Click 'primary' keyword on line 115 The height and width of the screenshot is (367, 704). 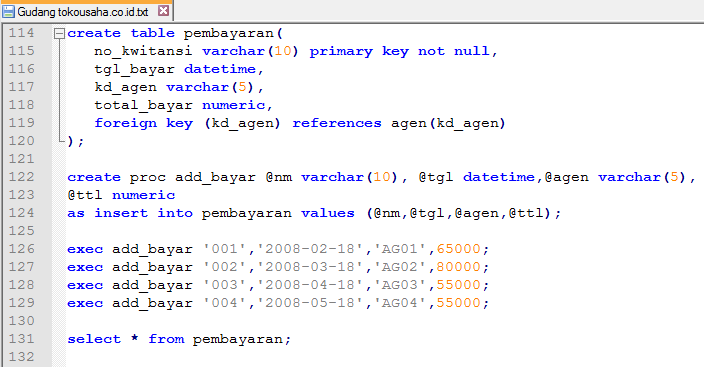pyautogui.click(x=341, y=52)
